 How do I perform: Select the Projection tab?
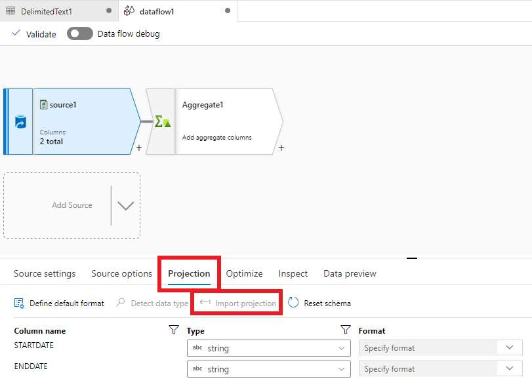(x=189, y=273)
